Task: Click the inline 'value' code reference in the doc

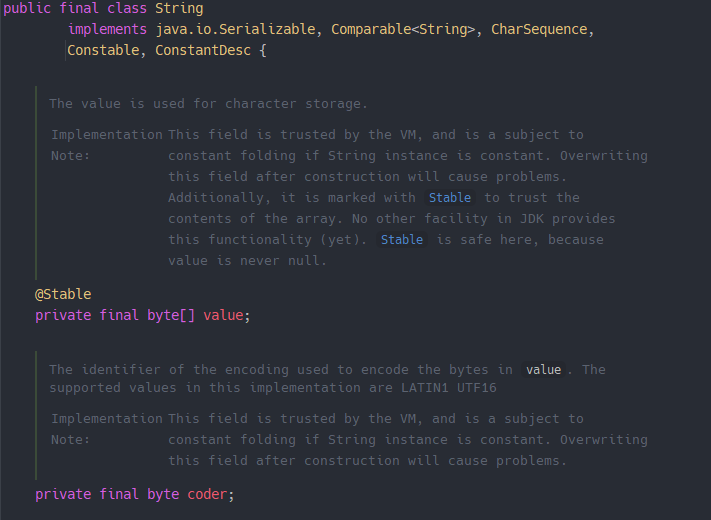Action: [x=543, y=370]
